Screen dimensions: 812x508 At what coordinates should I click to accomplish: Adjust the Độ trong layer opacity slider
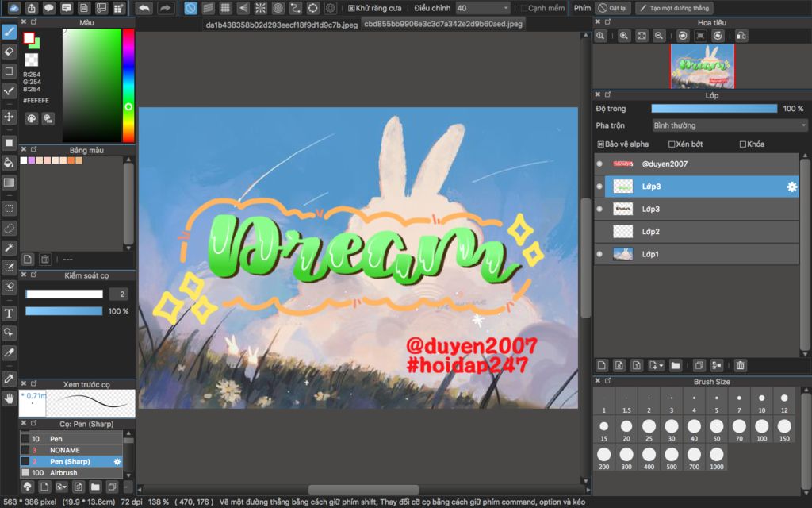(x=714, y=108)
